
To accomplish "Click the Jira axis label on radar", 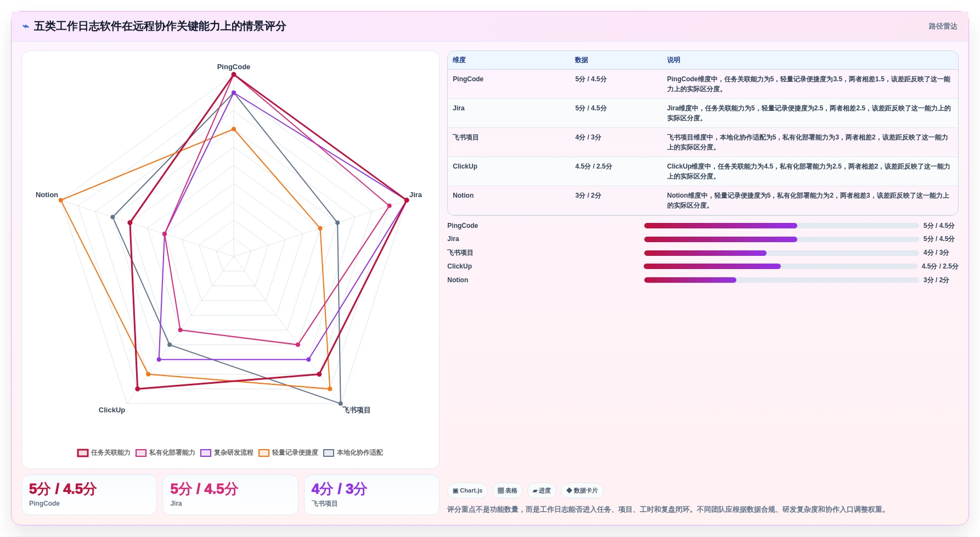I will (x=415, y=195).
